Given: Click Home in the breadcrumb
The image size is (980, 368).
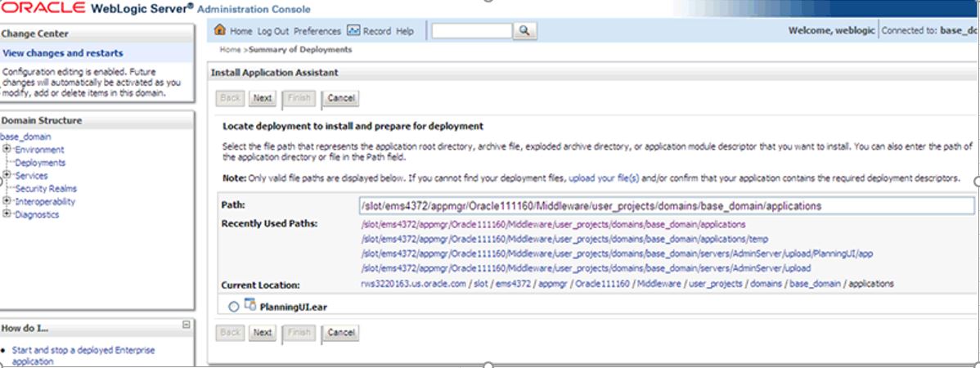Looking at the screenshot, I should pos(230,50).
